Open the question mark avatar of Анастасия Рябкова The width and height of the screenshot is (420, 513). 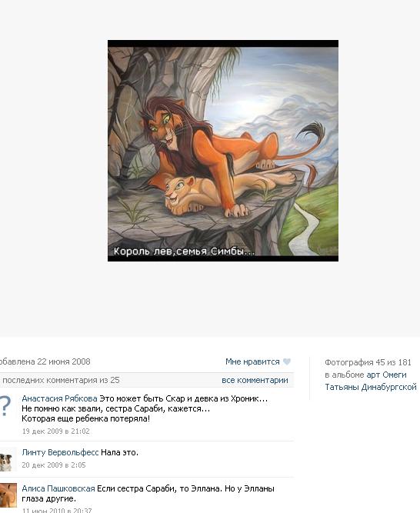pos(5,406)
